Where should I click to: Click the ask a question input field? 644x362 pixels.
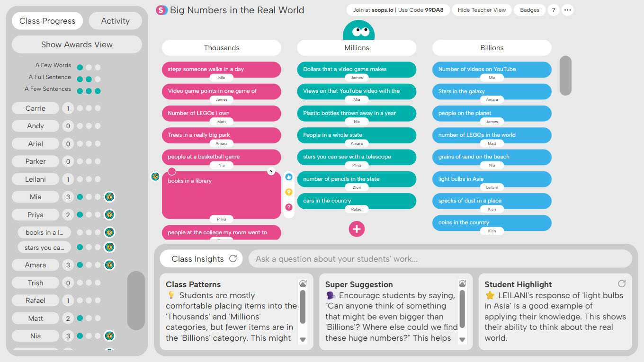(x=440, y=258)
